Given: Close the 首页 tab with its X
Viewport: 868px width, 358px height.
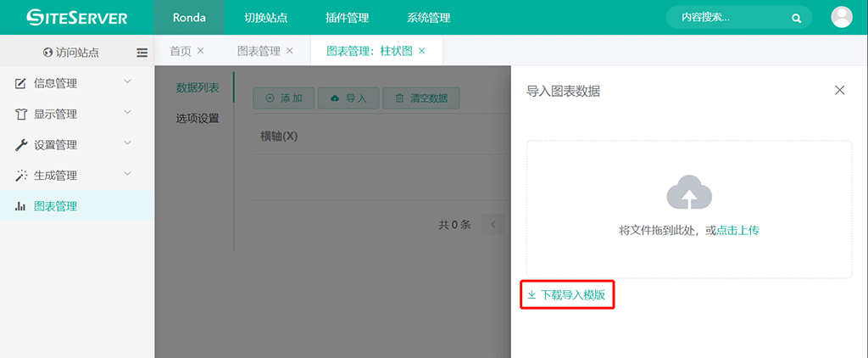Looking at the screenshot, I should pos(201,51).
